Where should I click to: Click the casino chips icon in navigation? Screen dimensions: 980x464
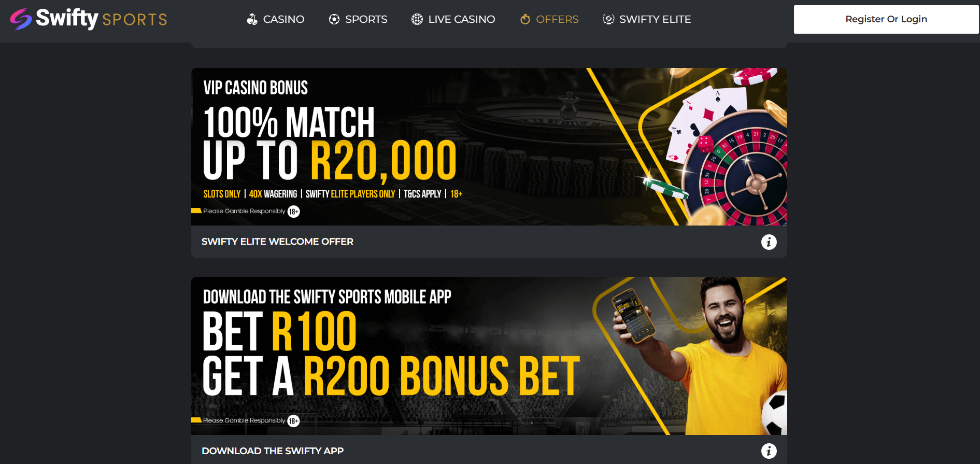tap(252, 19)
